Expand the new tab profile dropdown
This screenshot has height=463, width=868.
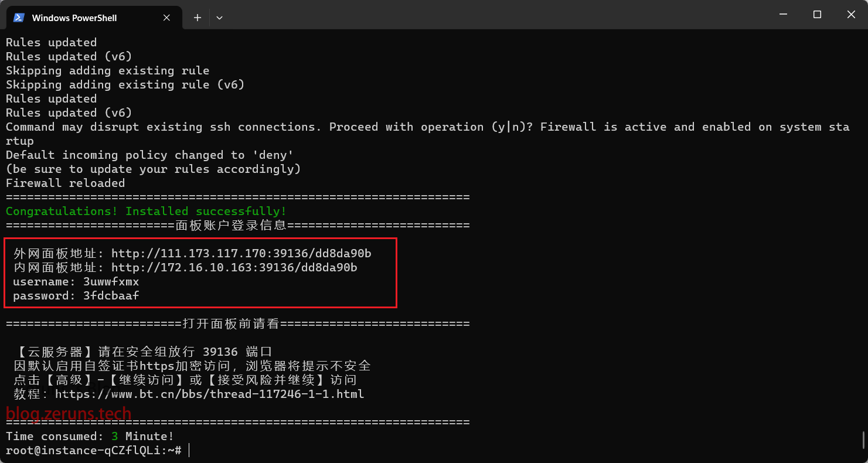pos(219,18)
